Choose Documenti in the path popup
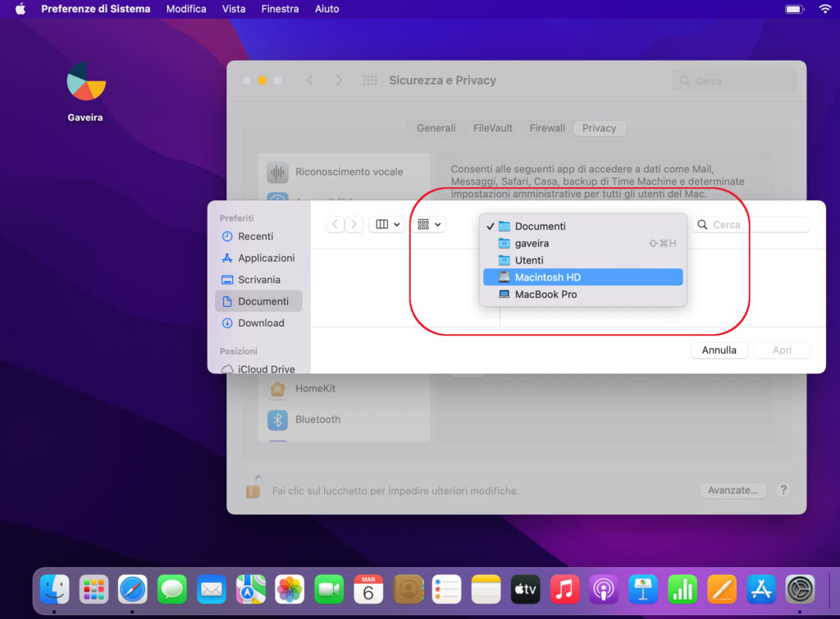The width and height of the screenshot is (840, 619). 583,226
